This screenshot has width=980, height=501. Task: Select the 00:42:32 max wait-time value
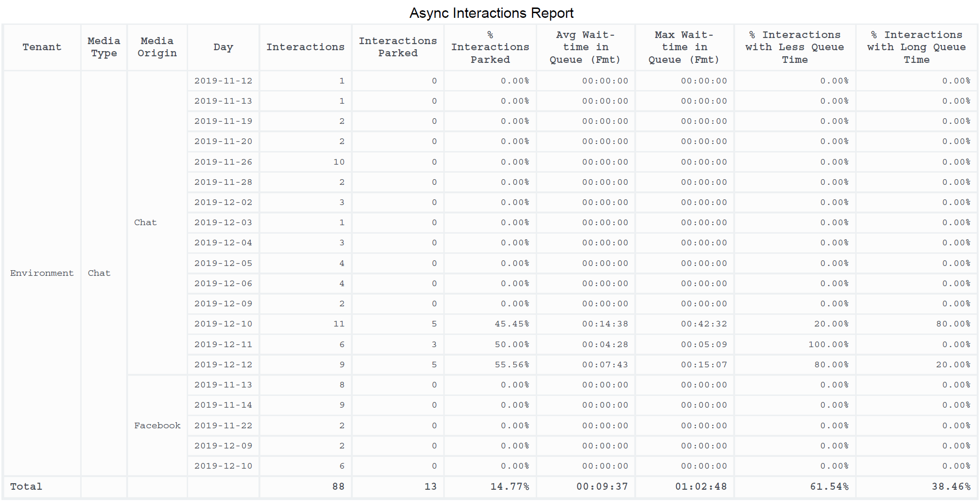pyautogui.click(x=704, y=324)
